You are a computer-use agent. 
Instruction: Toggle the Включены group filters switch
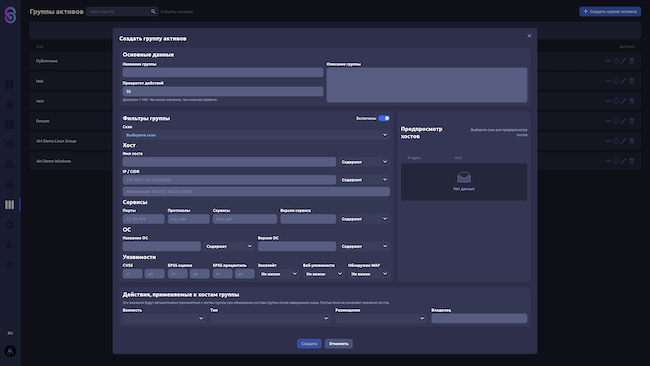point(384,118)
